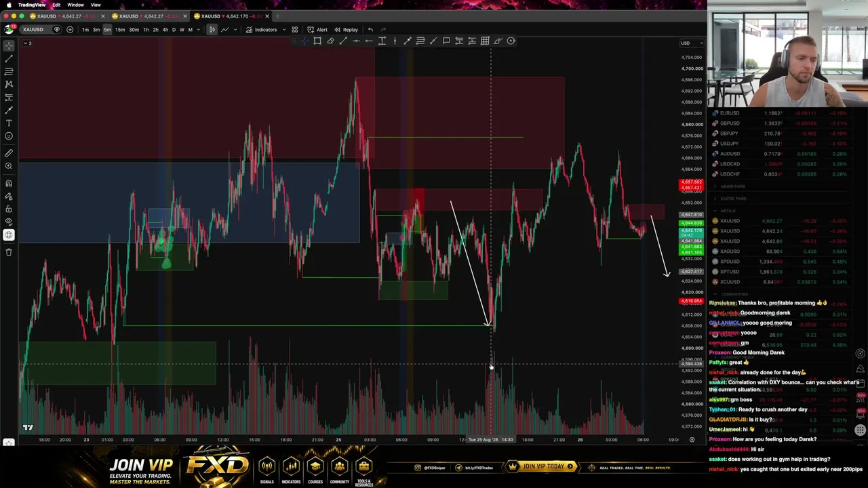Viewport: 868px width, 488px height.
Task: Open the long position forecasting tool in sidebar
Action: 9,97
